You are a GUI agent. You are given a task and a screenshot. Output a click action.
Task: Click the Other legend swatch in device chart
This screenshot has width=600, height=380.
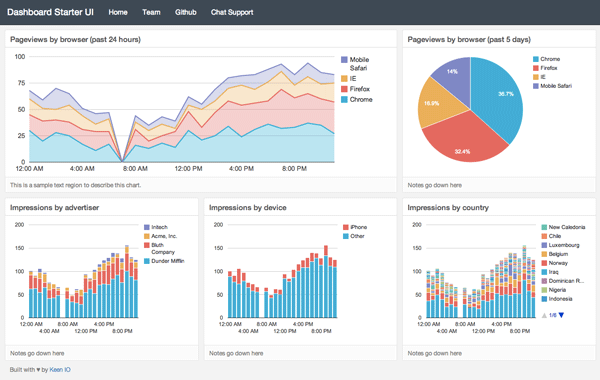coord(346,236)
